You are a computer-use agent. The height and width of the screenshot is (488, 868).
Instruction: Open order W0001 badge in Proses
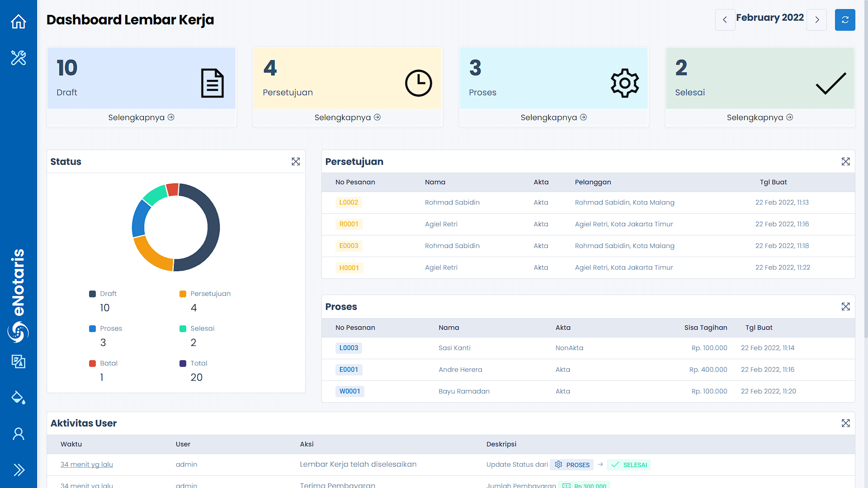[349, 391]
